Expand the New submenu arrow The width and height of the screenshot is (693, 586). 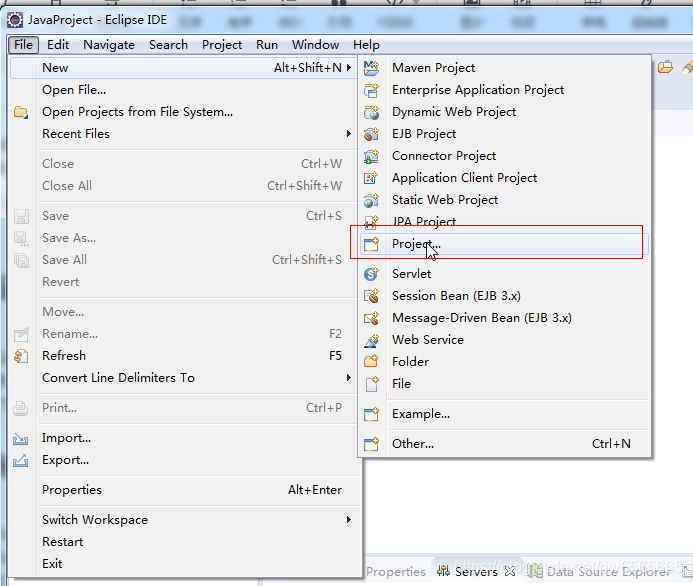[x=349, y=68]
